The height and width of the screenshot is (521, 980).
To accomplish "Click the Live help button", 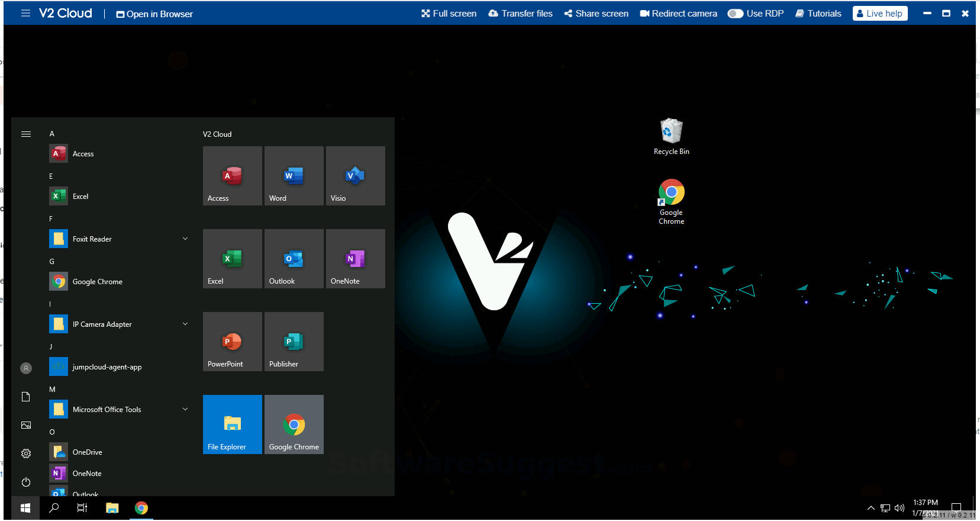I will [880, 14].
